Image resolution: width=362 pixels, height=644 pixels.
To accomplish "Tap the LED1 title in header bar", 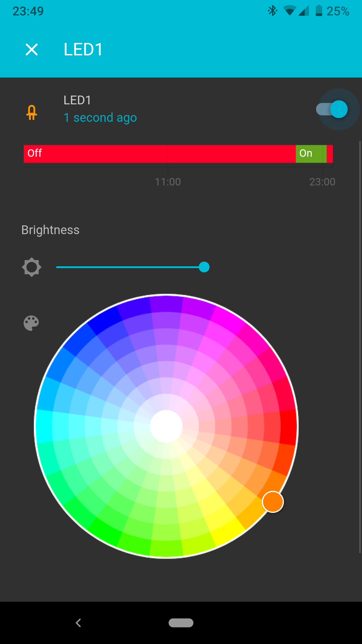I will [x=83, y=50].
